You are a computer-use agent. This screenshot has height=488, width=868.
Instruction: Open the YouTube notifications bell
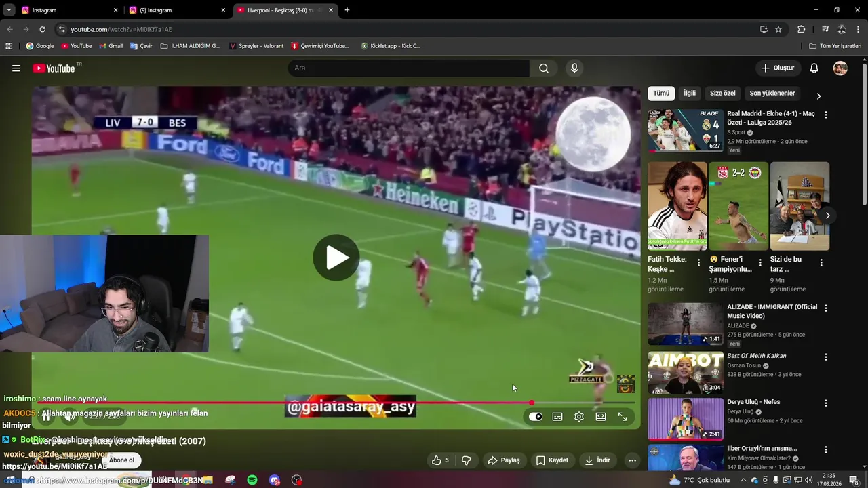click(x=814, y=68)
